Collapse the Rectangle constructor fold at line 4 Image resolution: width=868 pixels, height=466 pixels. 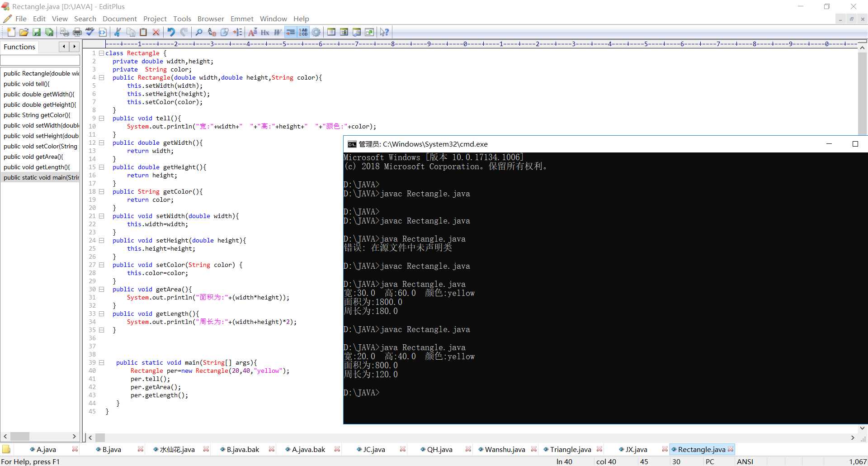point(102,78)
